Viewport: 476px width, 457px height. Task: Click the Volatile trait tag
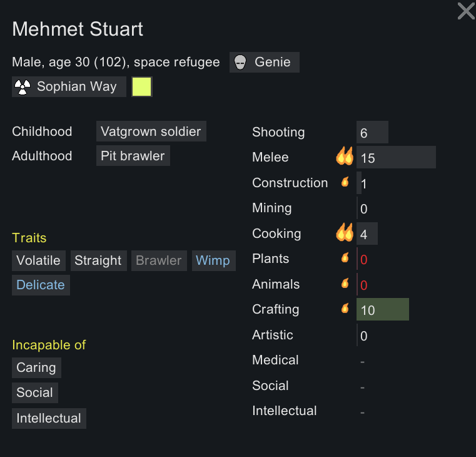39,260
